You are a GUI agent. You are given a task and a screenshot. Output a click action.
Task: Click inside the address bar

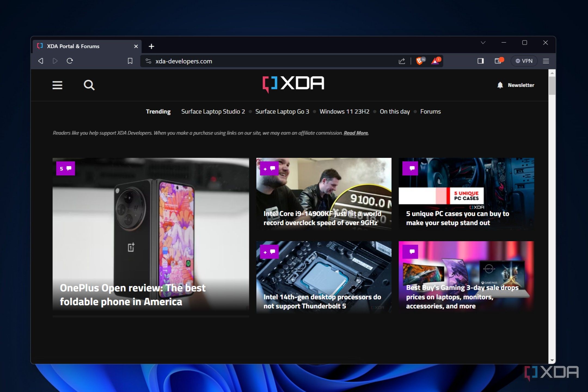245,61
